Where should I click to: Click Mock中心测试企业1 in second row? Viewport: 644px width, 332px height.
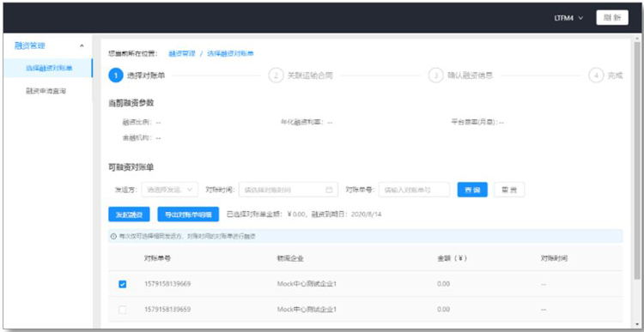(307, 309)
